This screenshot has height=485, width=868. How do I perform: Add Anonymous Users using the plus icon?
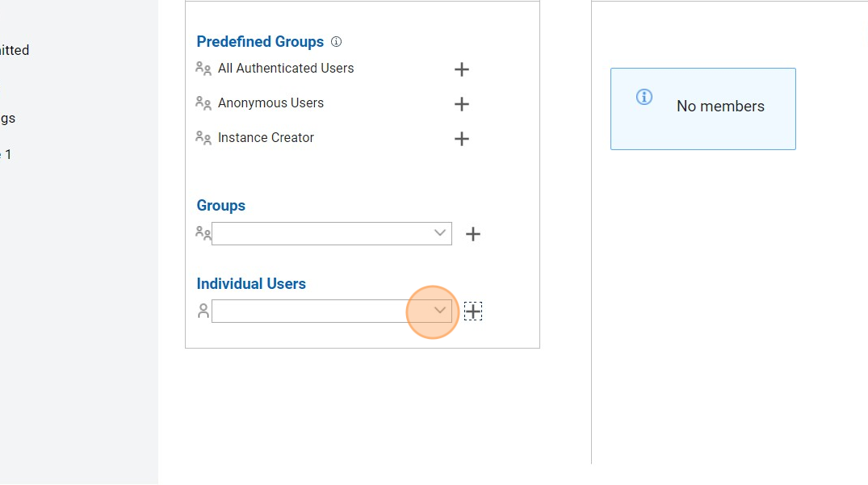[462, 104]
